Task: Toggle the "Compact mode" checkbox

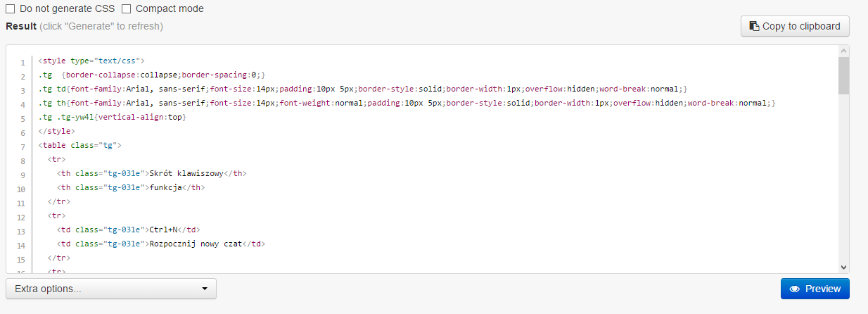Action: (126, 9)
